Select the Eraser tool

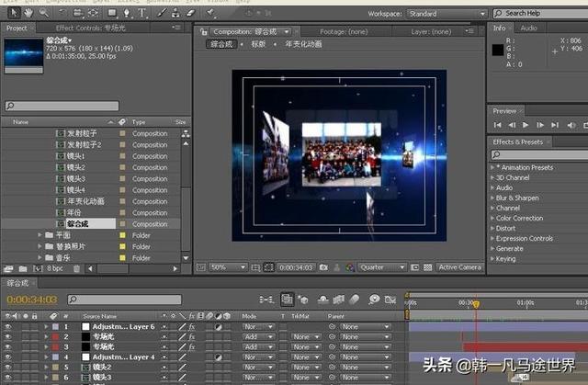click(190, 13)
